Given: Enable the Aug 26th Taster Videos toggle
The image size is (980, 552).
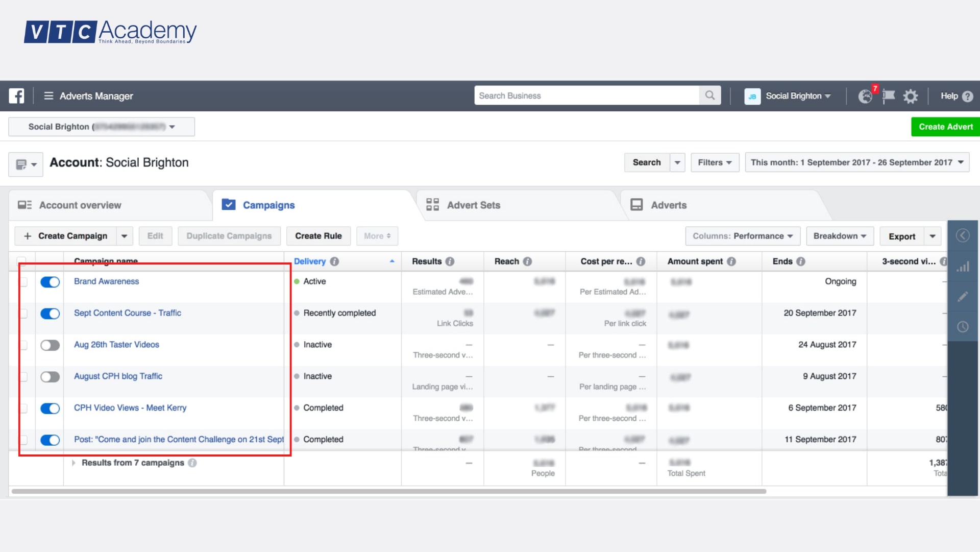Looking at the screenshot, I should (x=50, y=345).
